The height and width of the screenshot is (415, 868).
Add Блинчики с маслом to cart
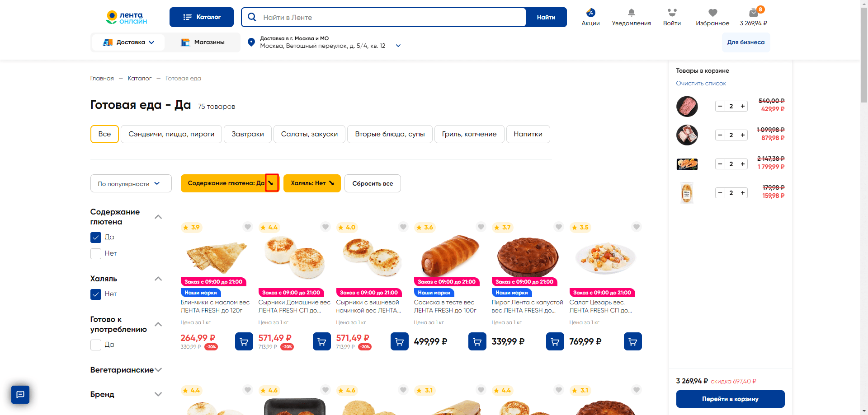[244, 341]
